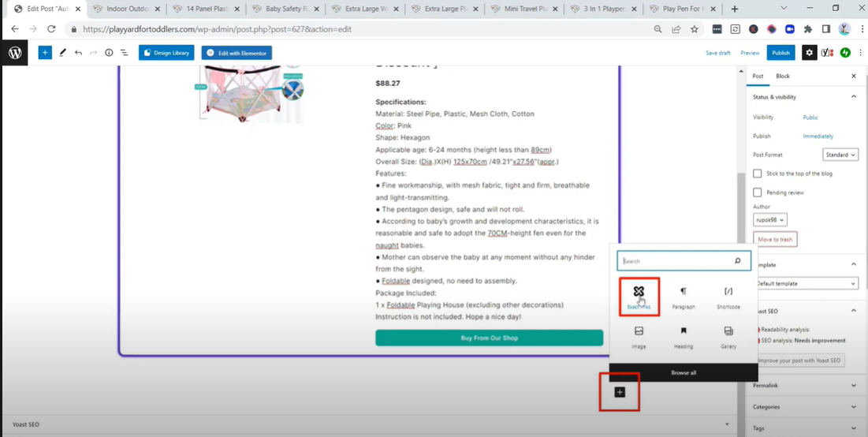Insert a Paragraph block
868x437 pixels.
684,297
